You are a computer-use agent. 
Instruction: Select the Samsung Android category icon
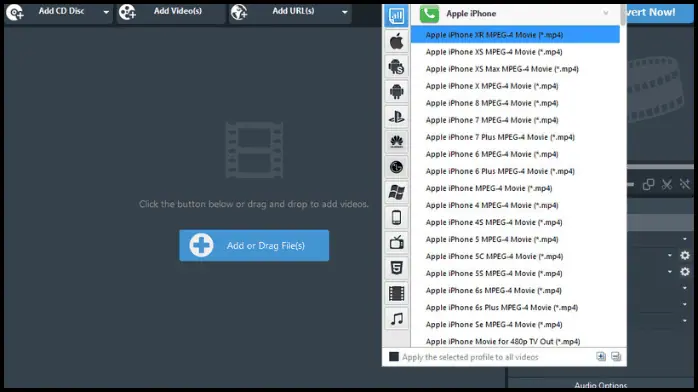[x=396, y=67]
